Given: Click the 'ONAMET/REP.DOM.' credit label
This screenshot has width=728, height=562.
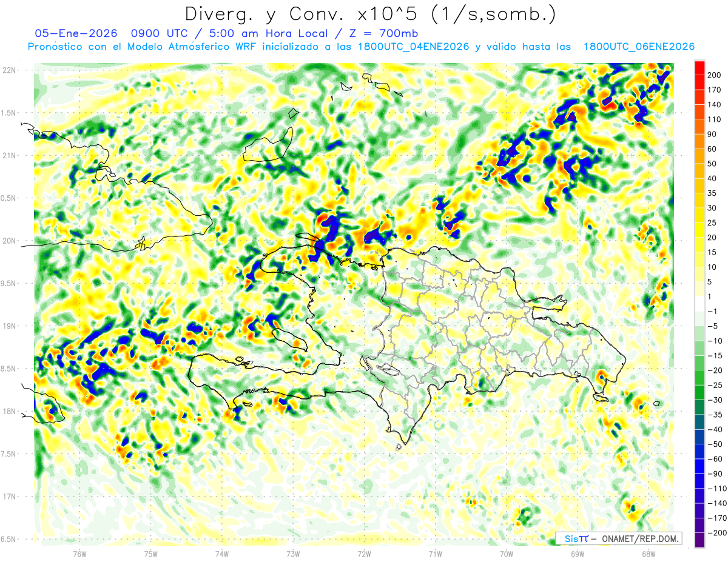Looking at the screenshot, I should (639, 538).
